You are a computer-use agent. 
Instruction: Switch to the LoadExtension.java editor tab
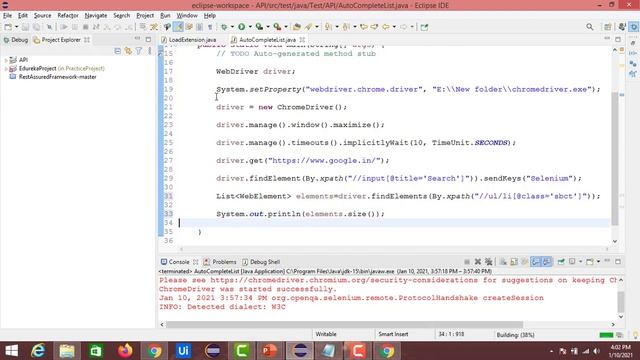192,40
